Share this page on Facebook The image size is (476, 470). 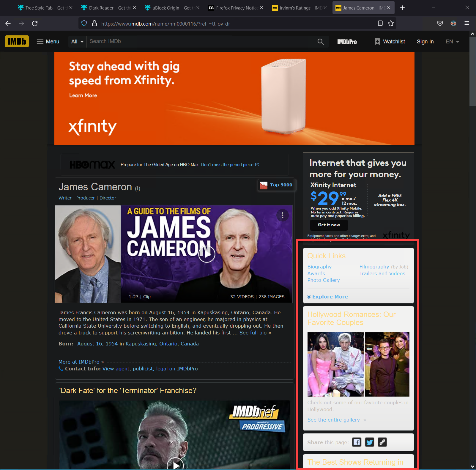tap(356, 442)
